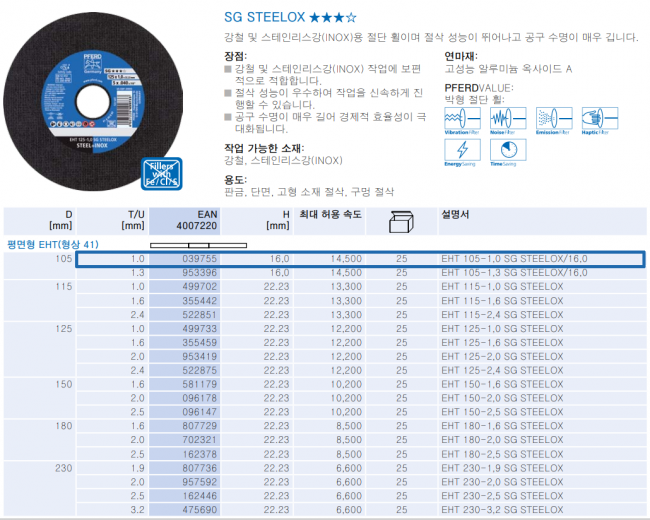Click the Emission Filter icon
The height and width of the screenshot is (520, 650).
click(554, 117)
